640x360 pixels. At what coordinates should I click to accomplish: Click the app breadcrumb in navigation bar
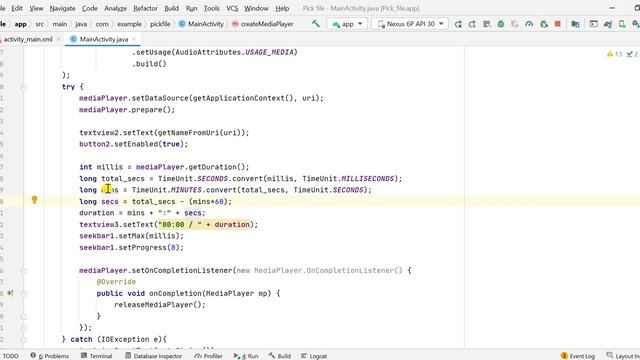(20, 24)
